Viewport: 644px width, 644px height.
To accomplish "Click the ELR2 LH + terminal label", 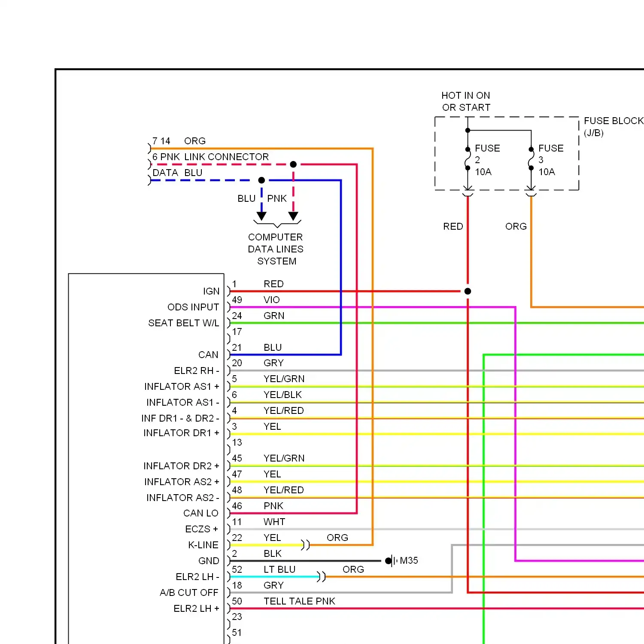I will pyautogui.click(x=196, y=608).
